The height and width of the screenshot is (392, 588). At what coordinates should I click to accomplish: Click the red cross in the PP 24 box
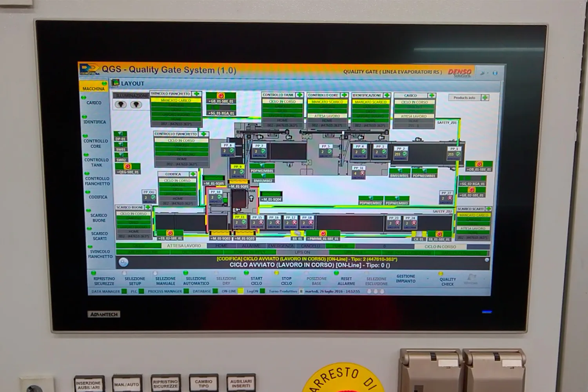pyautogui.click(x=414, y=223)
